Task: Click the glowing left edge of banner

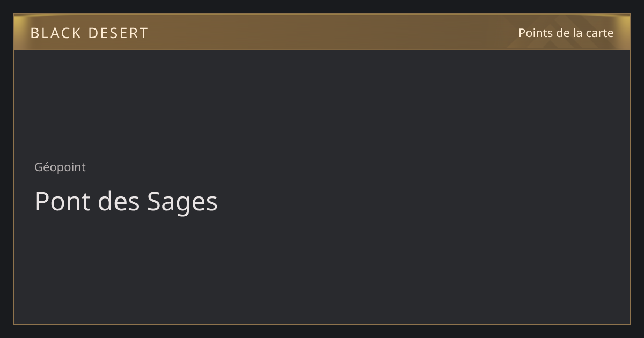Action: [x=19, y=32]
